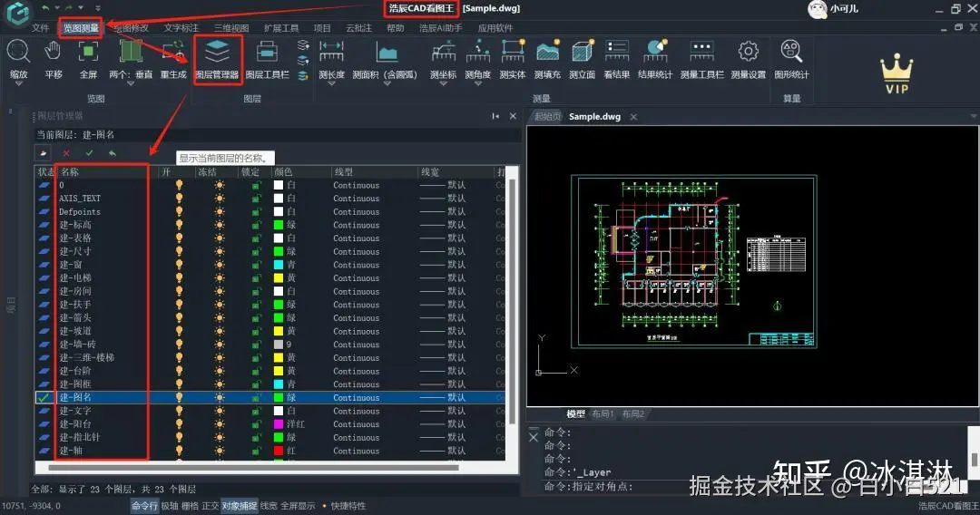
Task: Select the 测填充 measure hatch tool
Action: (x=547, y=59)
